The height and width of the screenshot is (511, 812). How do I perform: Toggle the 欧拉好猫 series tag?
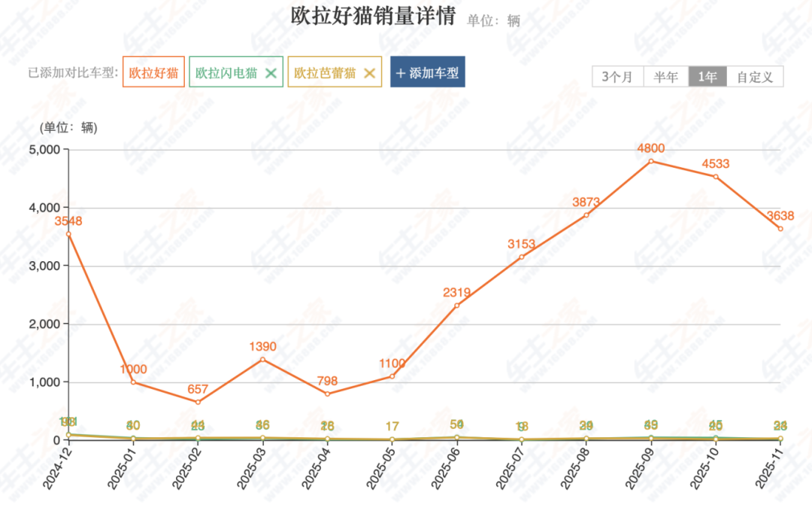(x=153, y=73)
